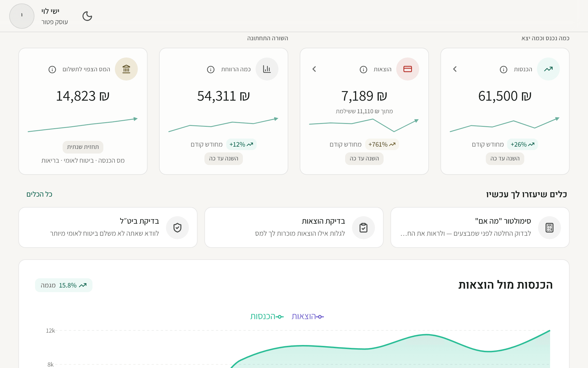This screenshot has width=588, height=368.
Task: Click the info icon next to הכנסות
Action: pos(504,69)
